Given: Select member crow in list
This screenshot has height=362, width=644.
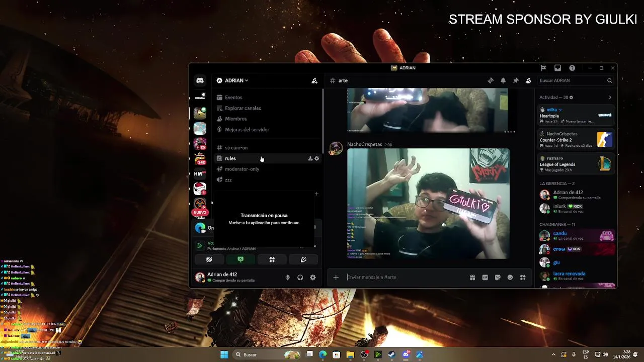Looking at the screenshot, I should (576, 249).
